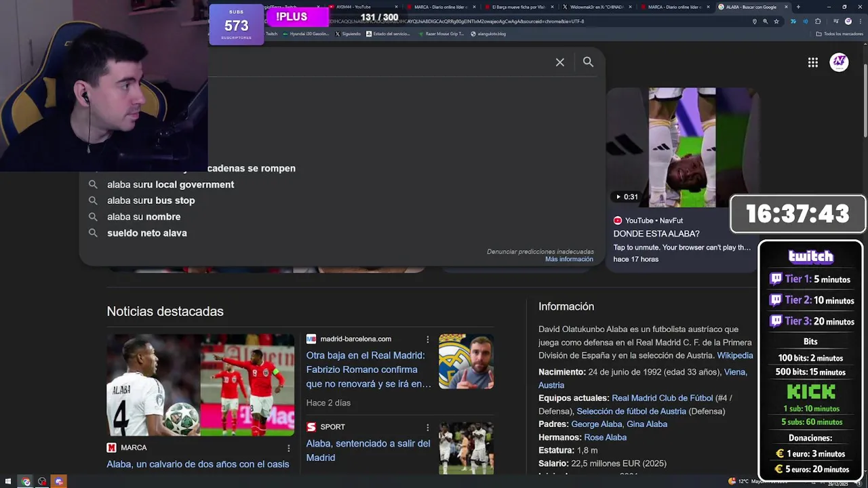Image resolution: width=868 pixels, height=488 pixels.
Task: Open the X Siguiendo bookmark
Action: [x=349, y=34]
